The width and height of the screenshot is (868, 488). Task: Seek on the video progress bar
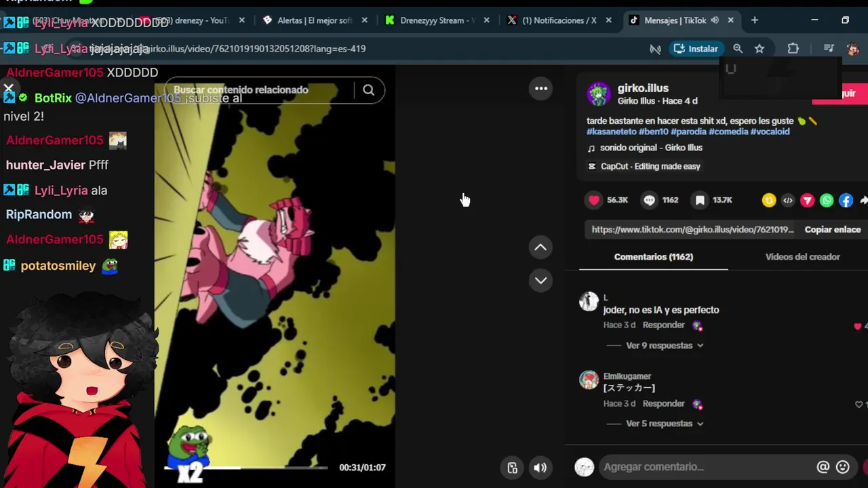tap(247, 468)
